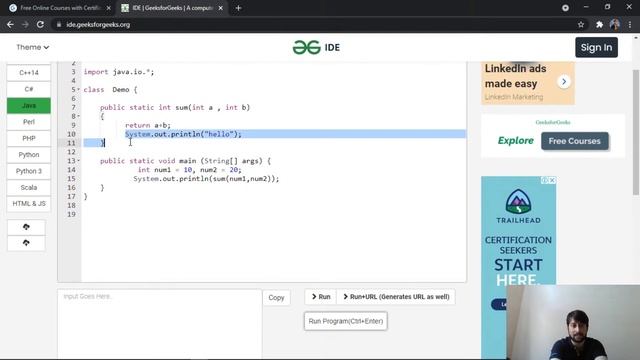Select the PHP language option
This screenshot has height=360, width=640.
(x=29, y=138)
